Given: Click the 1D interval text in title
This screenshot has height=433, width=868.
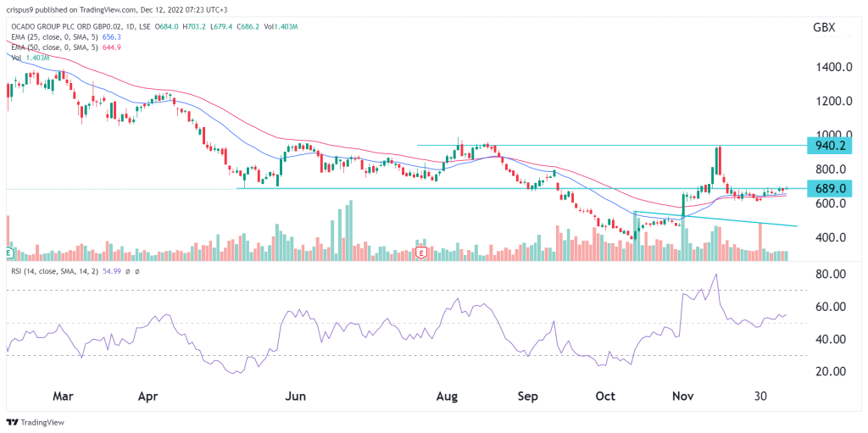Looking at the screenshot, I should pos(127,26).
